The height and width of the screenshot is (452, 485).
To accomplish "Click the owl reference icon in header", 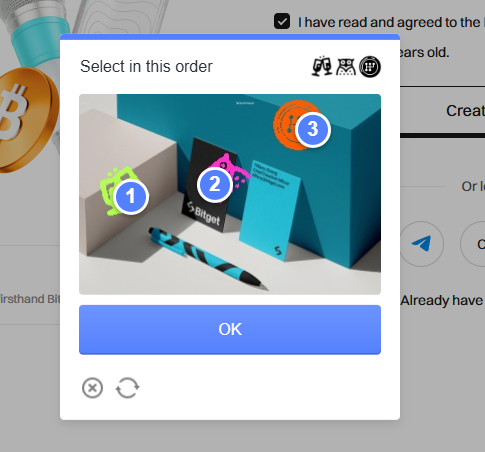I will 346,67.
